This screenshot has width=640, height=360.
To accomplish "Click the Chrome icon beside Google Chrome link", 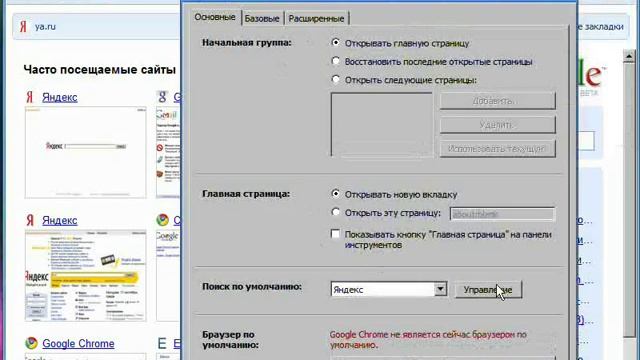I will (31, 343).
